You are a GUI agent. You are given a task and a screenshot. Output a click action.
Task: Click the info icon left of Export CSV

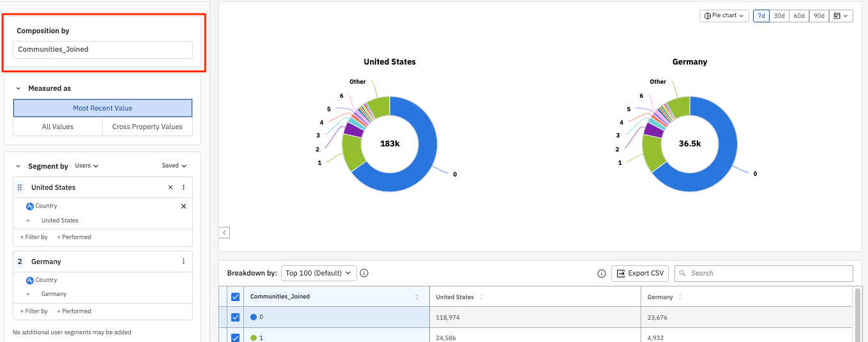pyautogui.click(x=601, y=274)
